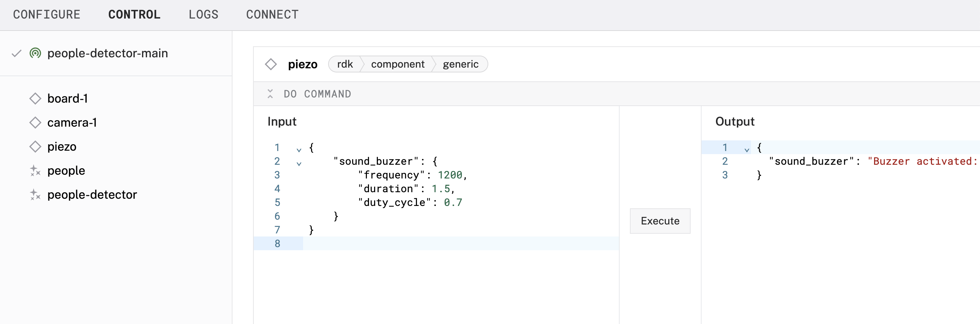Select piezo in the sidebar list

tap(62, 147)
